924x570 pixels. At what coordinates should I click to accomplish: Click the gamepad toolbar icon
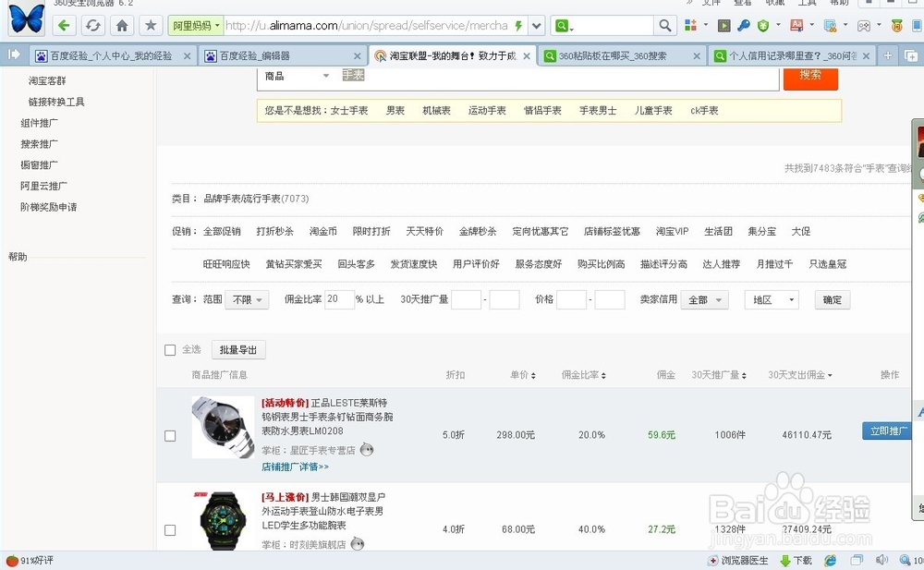(x=863, y=25)
